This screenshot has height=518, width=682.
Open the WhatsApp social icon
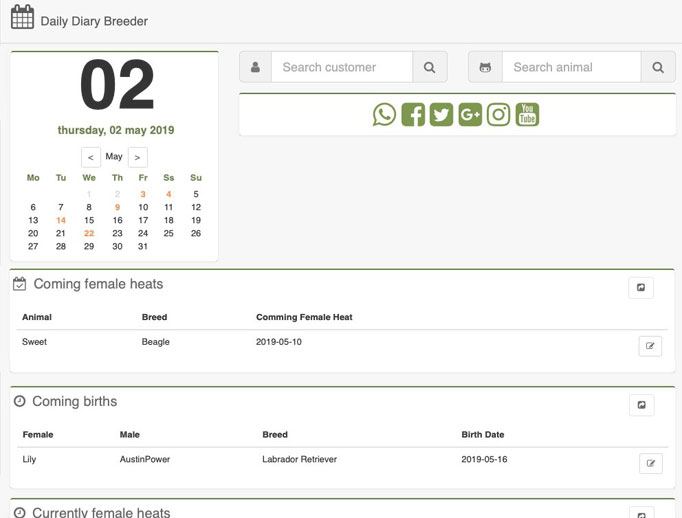point(384,115)
